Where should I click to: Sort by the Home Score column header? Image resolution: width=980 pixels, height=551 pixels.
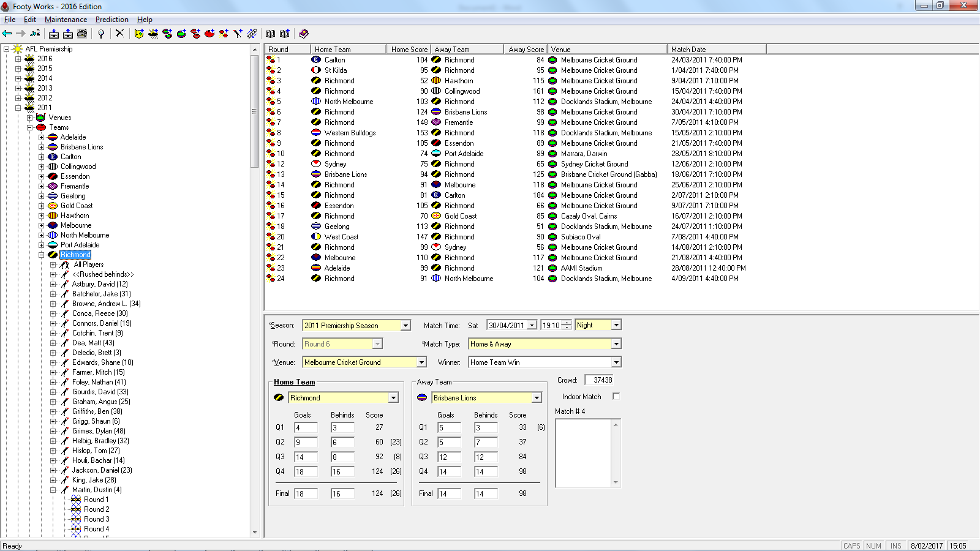[409, 49]
